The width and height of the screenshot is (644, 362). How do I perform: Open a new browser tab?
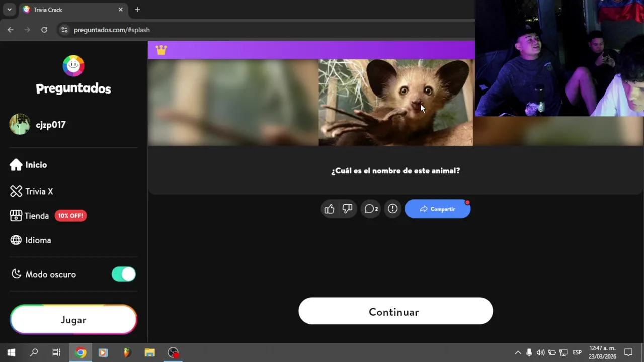tap(137, 10)
